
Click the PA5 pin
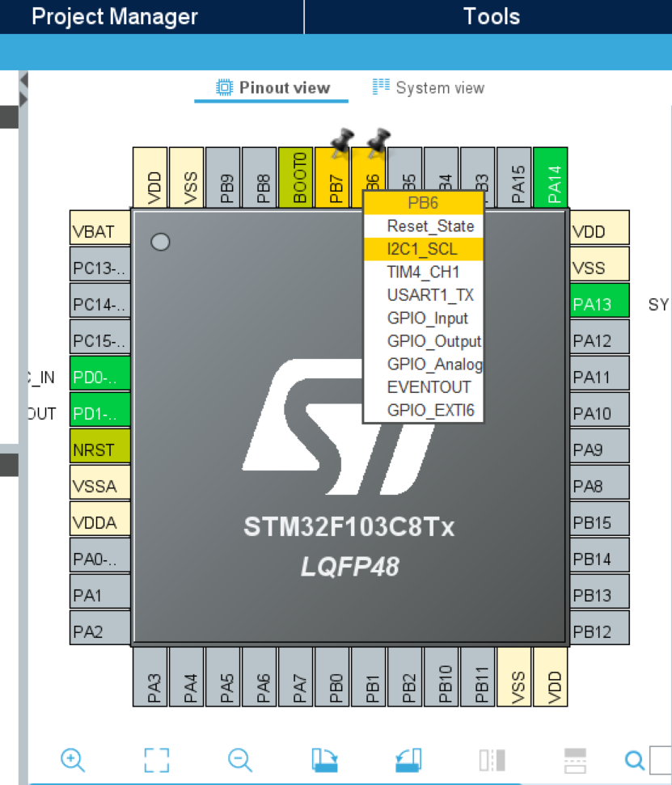tap(223, 677)
